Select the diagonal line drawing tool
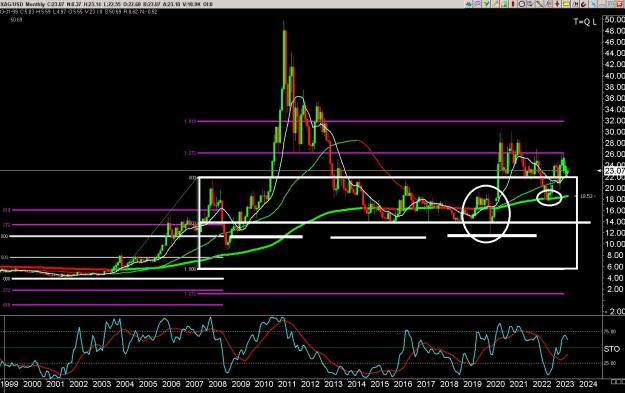The height and width of the screenshot is (393, 625). point(540,4)
